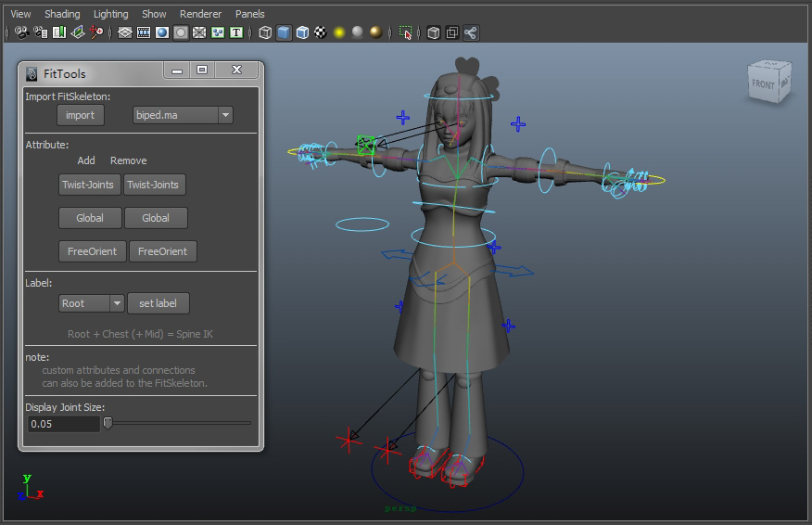This screenshot has width=812, height=525.
Task: Click the Select Camera icon in the panel toolbar
Action: [22, 32]
